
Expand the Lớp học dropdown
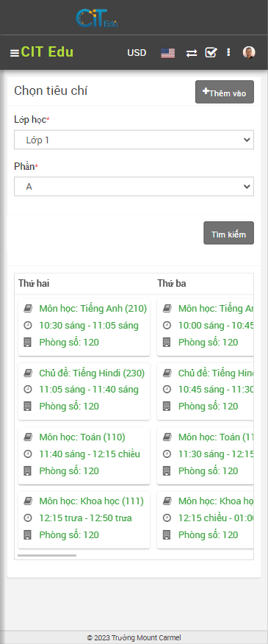click(134, 140)
